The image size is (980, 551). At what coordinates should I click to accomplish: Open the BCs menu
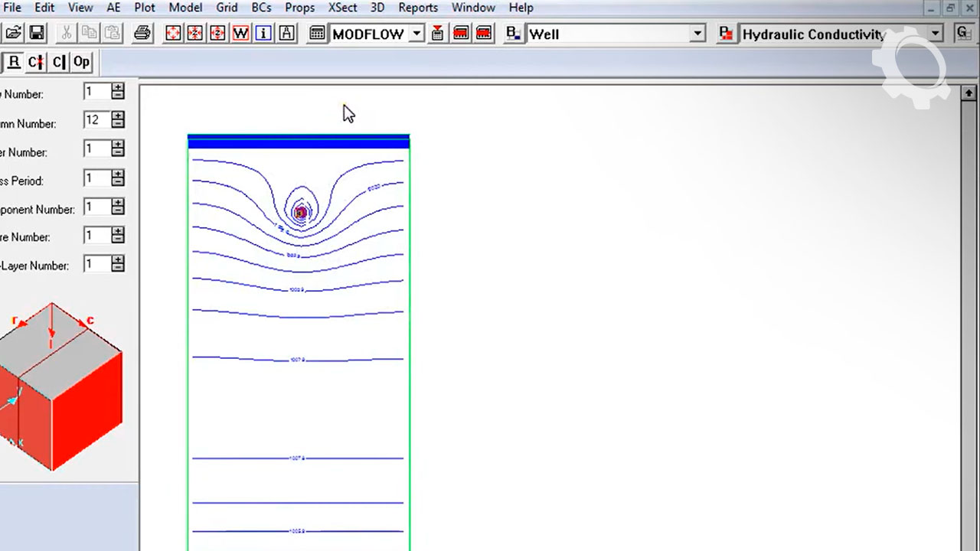(x=261, y=8)
